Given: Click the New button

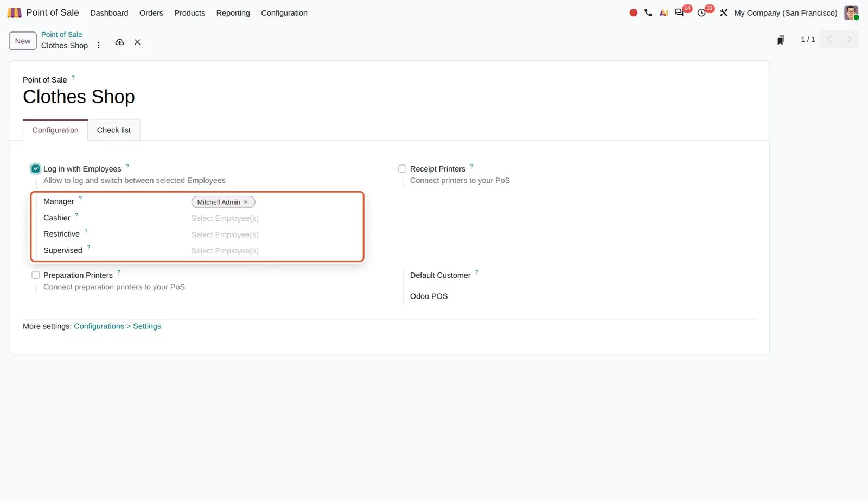Looking at the screenshot, I should pyautogui.click(x=23, y=41).
